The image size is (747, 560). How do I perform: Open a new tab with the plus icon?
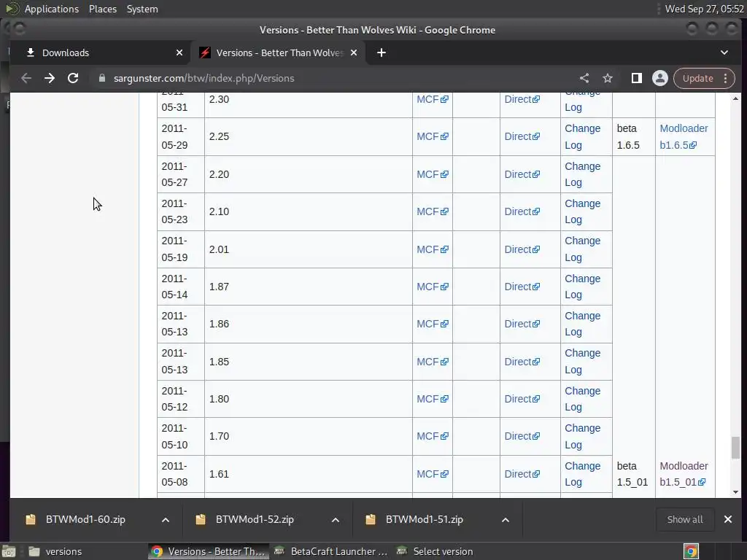pyautogui.click(x=381, y=52)
